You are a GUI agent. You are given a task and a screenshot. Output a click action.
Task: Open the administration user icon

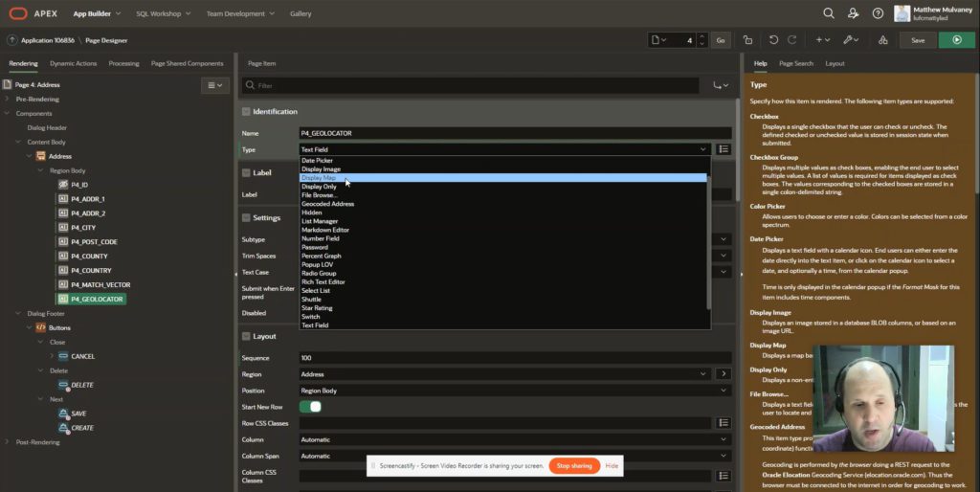(853, 13)
